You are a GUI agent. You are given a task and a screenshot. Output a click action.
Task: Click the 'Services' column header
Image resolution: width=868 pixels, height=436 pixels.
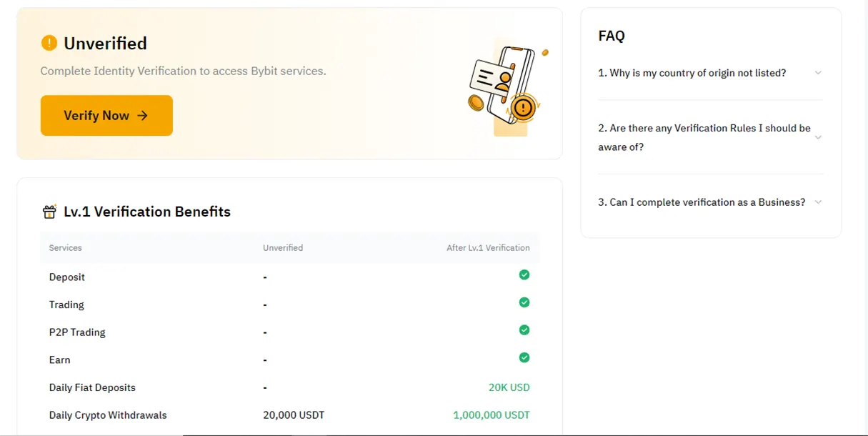tap(65, 248)
